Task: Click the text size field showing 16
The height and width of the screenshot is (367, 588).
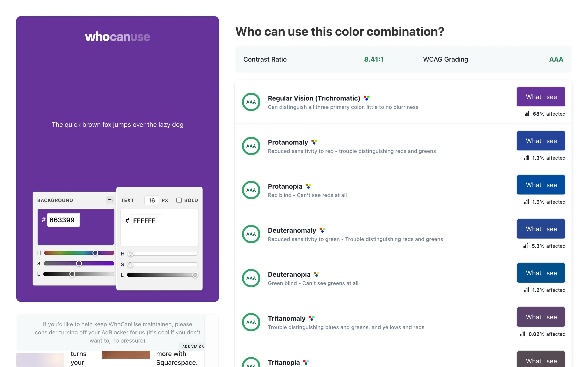Action: point(152,200)
